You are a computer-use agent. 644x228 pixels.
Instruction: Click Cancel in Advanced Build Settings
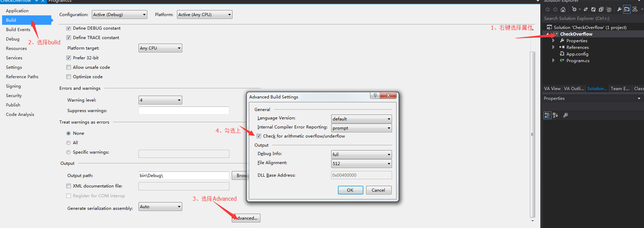[378, 190]
